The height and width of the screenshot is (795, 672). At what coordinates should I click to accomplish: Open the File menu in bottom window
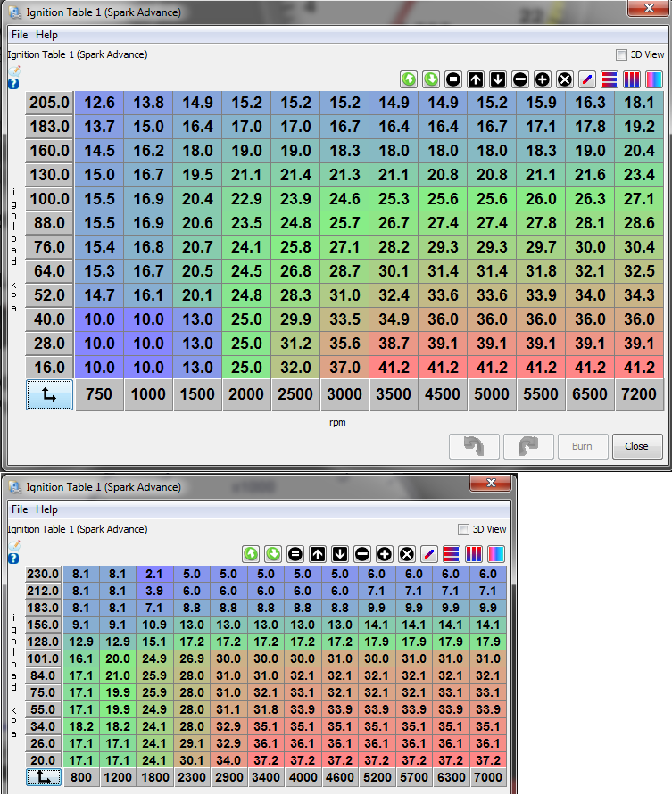[x=20, y=509]
